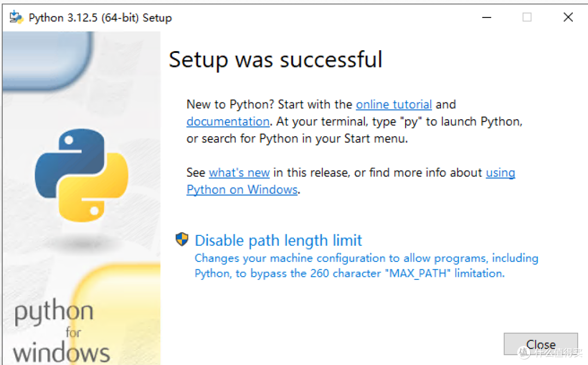Minimize the Python Setup window

tap(486, 17)
